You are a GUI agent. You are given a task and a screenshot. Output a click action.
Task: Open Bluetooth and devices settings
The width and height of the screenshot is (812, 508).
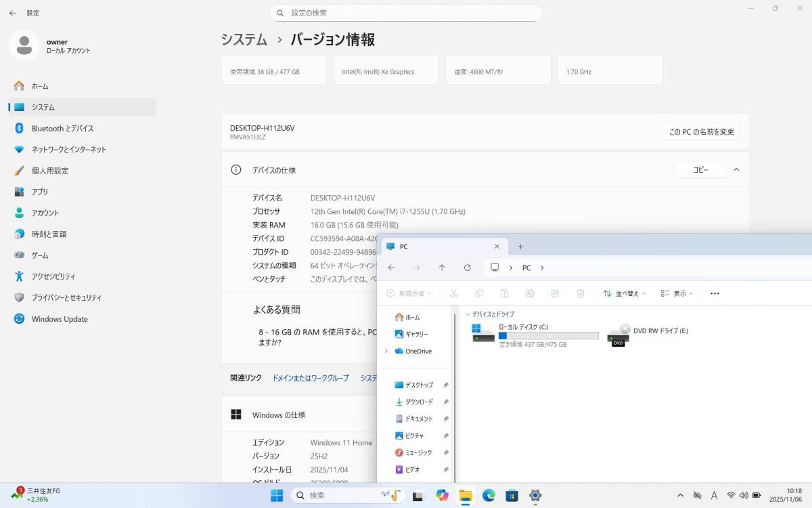pyautogui.click(x=62, y=128)
